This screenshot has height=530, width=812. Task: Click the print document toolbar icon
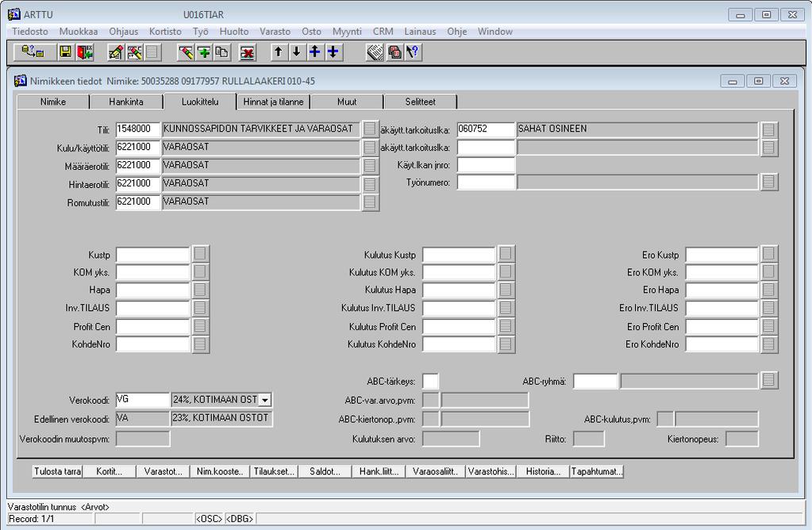375,52
